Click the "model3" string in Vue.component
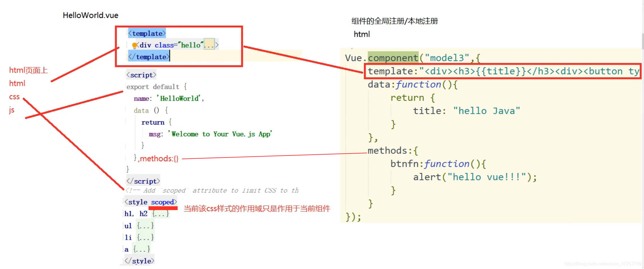The image size is (644, 269). pyautogui.click(x=447, y=58)
